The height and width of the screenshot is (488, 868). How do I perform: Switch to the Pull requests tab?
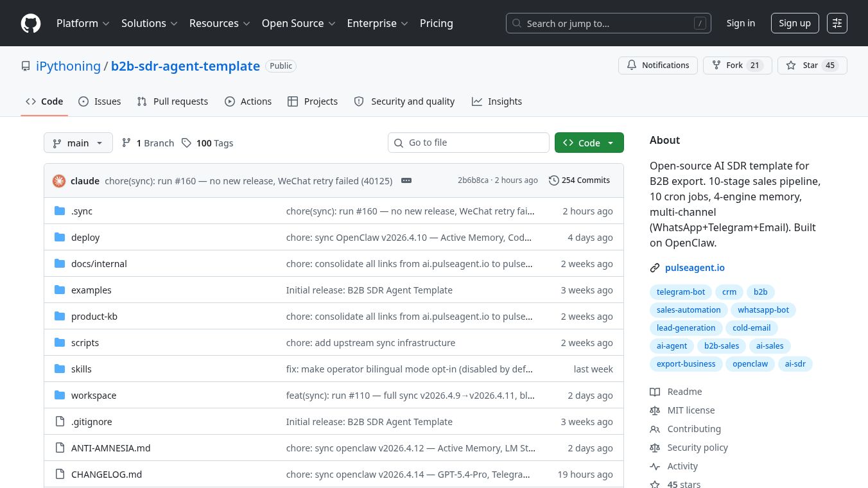[x=173, y=101]
